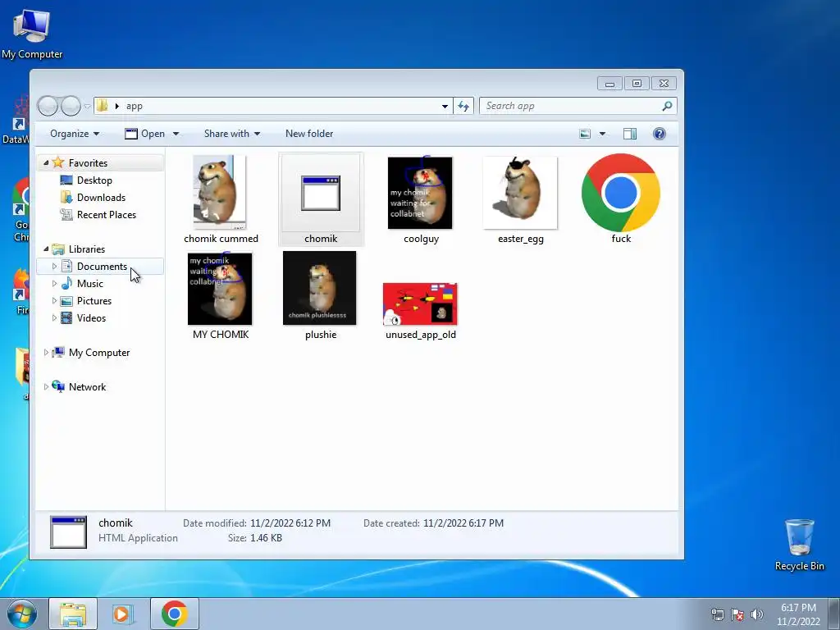Click the taskbar clock showing 6:17 PM
Viewport: 840px width, 630px height.
point(798,614)
